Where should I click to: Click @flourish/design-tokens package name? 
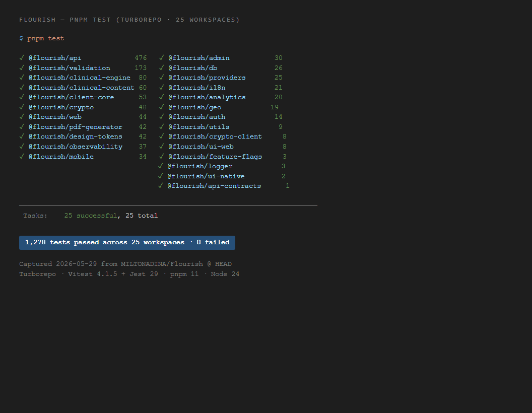[x=76, y=136]
